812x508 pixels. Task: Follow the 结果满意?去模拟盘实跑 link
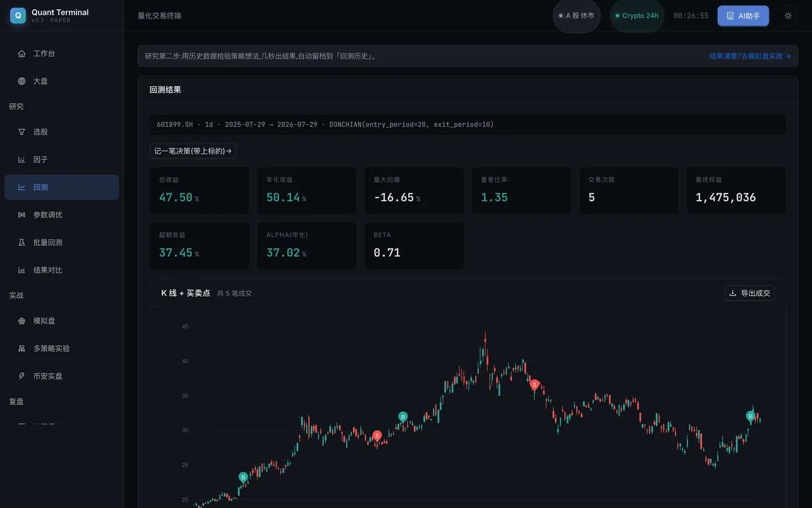click(750, 56)
